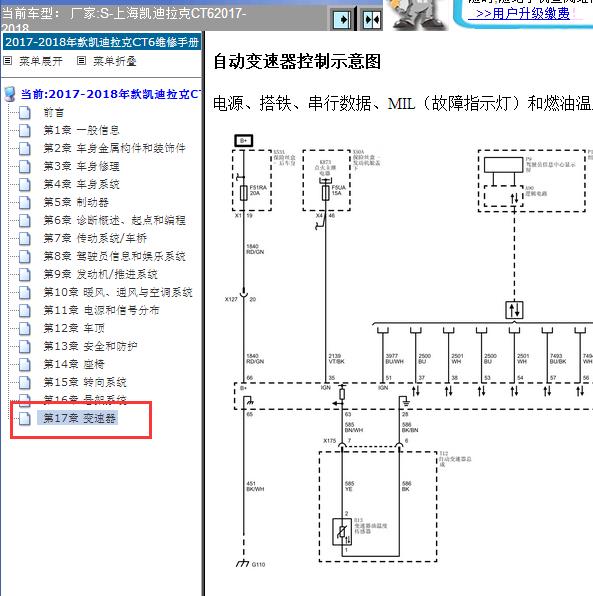Click the expand icon beside 菜单展开

point(8,60)
